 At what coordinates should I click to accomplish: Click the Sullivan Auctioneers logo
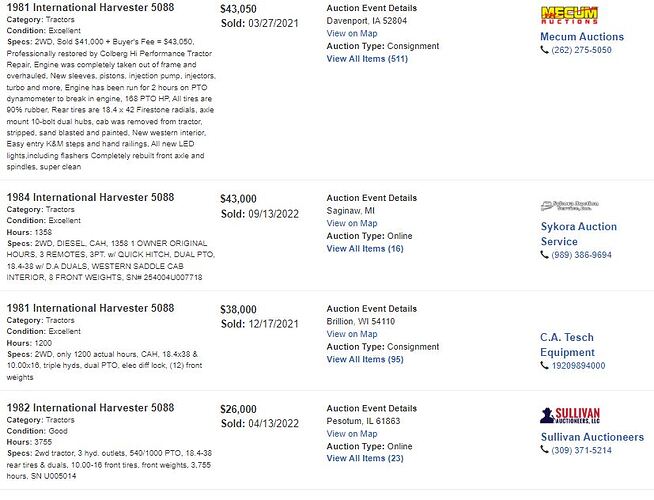click(570, 415)
